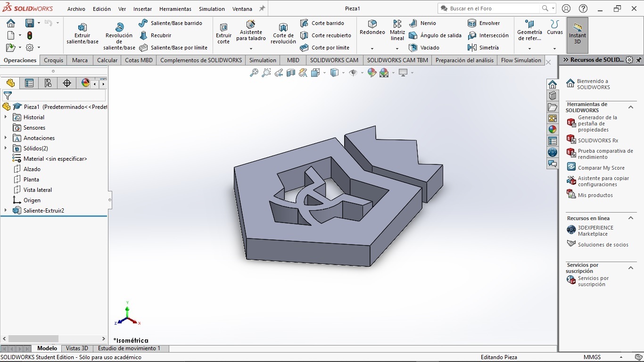Collapse Servicios por suscripción section
This screenshot has width=644, height=362.
[631, 268]
